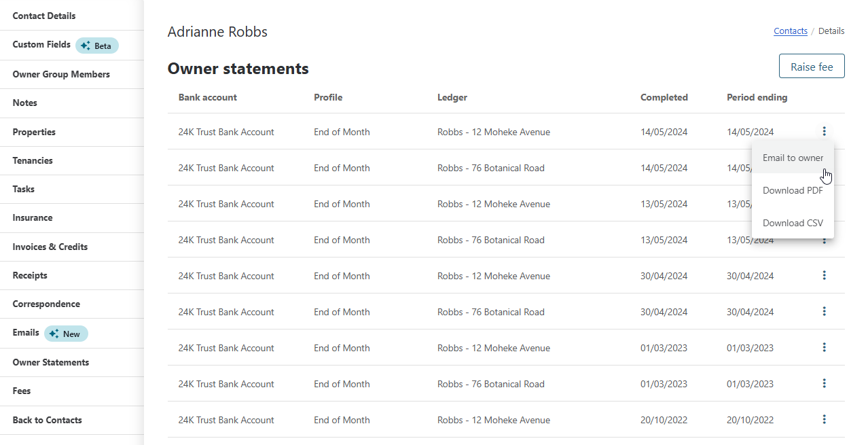Click the Period ending column header
868x445 pixels.
757,97
